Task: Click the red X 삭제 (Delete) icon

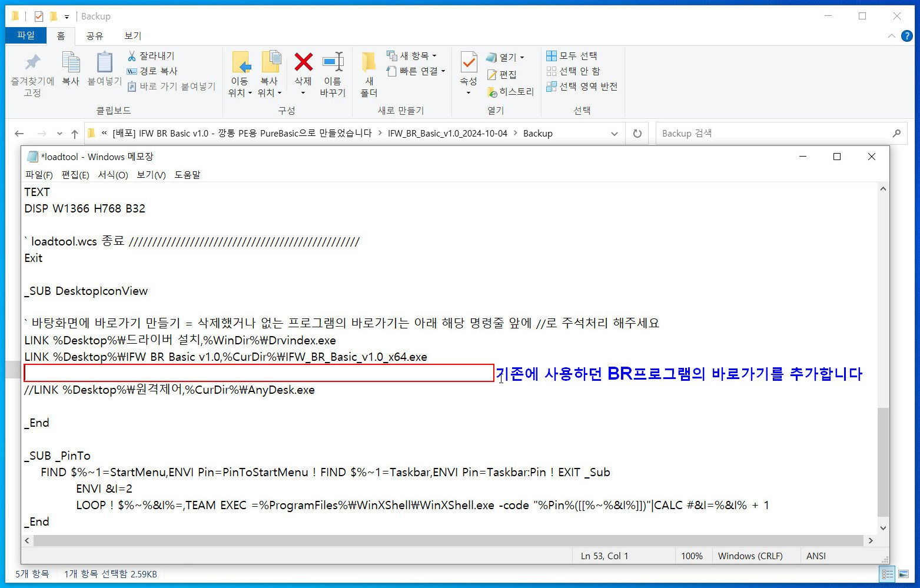Action: coord(303,62)
